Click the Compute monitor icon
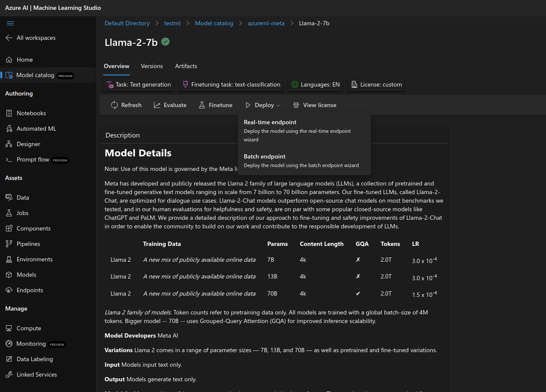 click(x=9, y=328)
